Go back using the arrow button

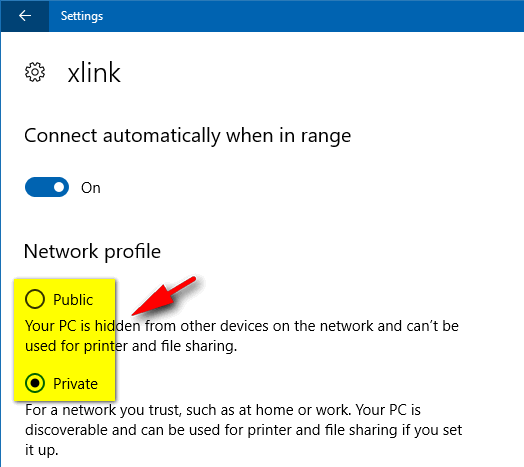pos(25,16)
